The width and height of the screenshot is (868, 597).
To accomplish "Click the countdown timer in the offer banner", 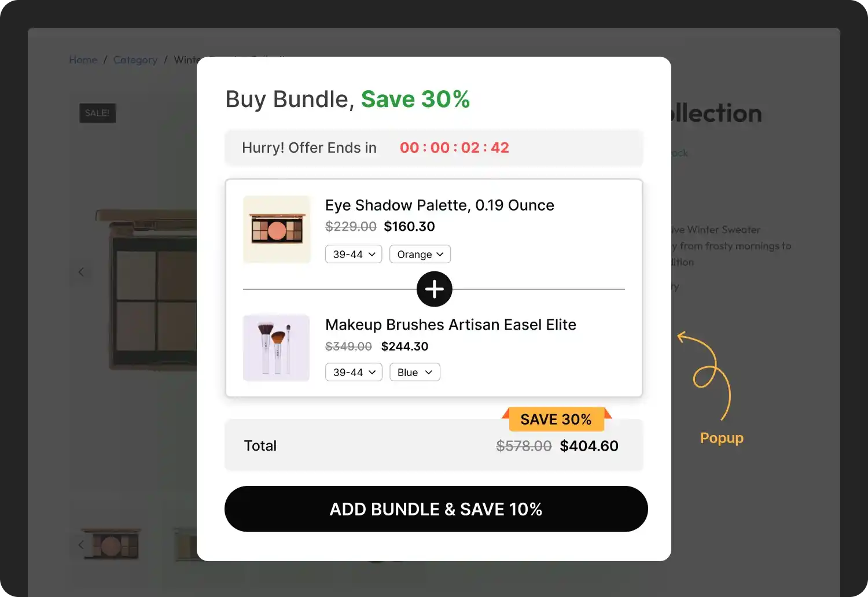I will tap(454, 148).
